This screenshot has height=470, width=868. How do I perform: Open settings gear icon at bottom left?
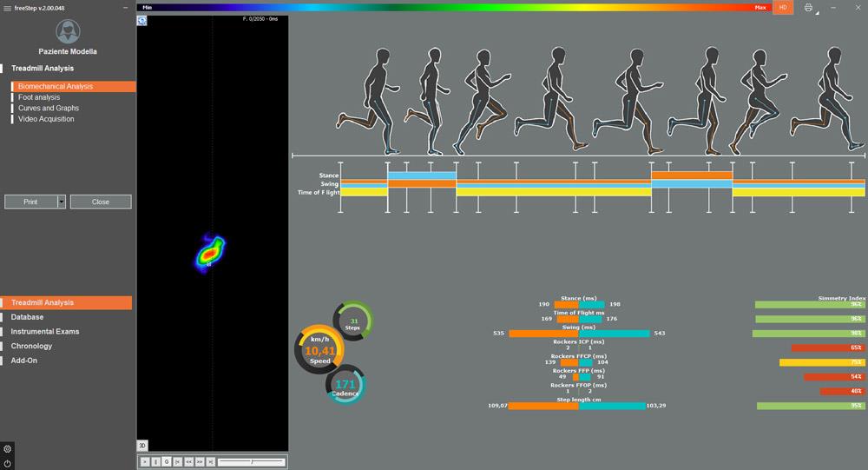[7, 449]
